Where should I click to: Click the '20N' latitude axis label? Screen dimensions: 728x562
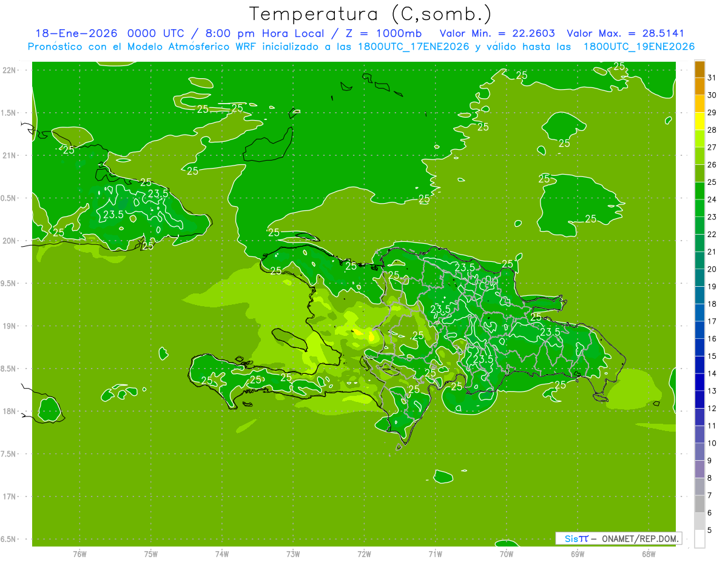[10, 241]
